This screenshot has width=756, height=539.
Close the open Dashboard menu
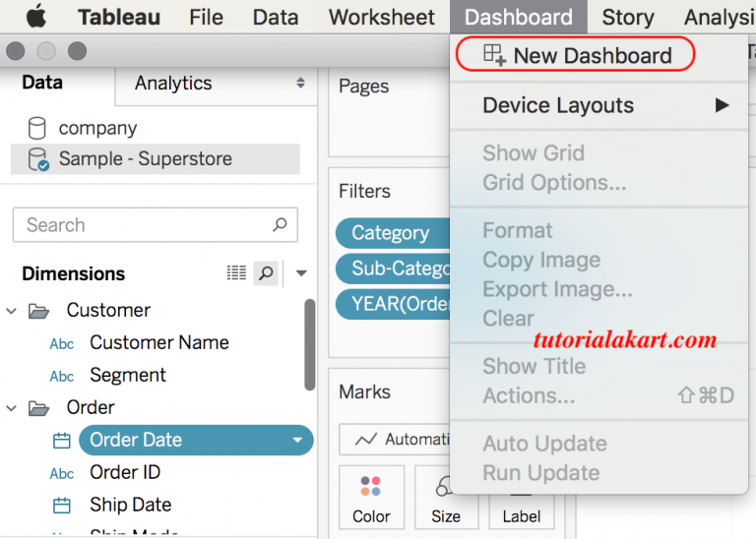pos(519,17)
